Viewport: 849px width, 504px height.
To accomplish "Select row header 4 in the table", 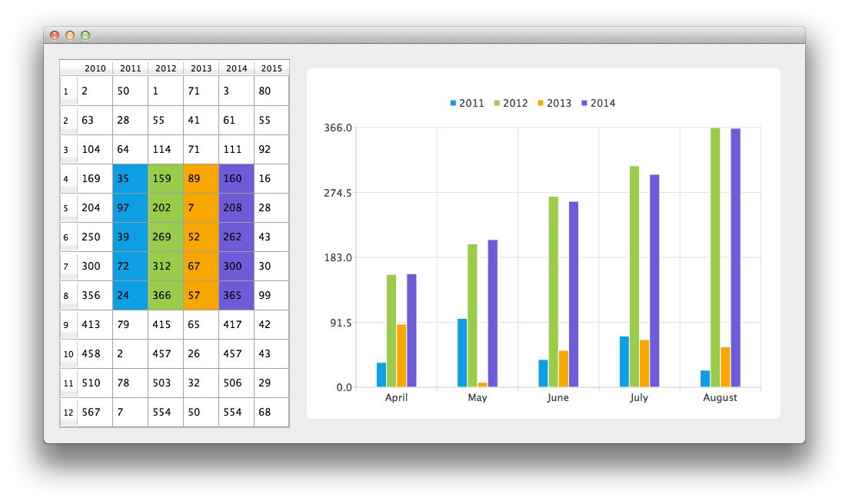I will click(x=66, y=178).
